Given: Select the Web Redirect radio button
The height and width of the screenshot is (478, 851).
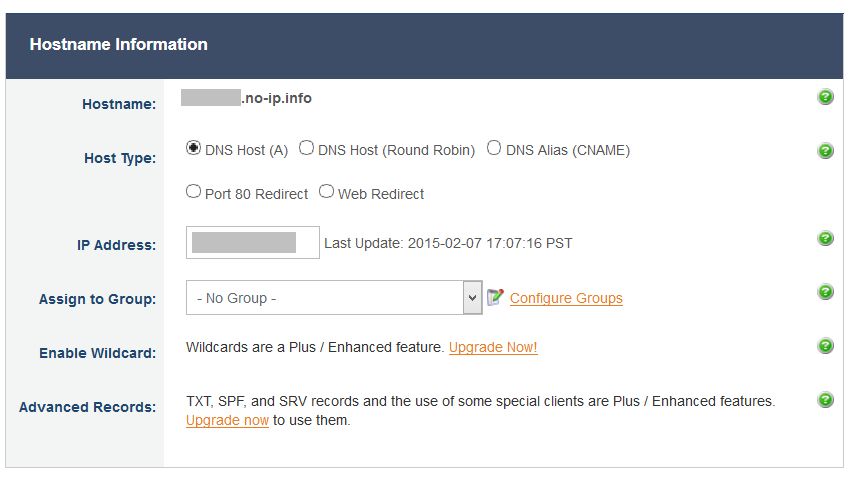Looking at the screenshot, I should 326,192.
